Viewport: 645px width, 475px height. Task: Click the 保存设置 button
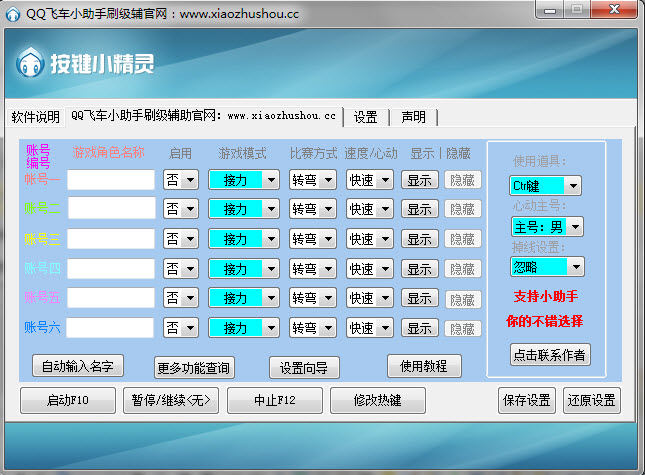pyautogui.click(x=527, y=400)
